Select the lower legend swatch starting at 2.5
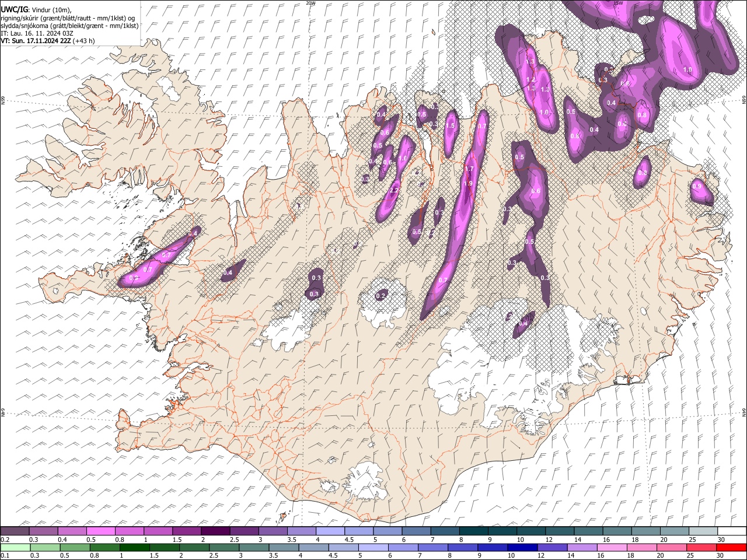Screen dimensions: 747x560 (x=224, y=547)
